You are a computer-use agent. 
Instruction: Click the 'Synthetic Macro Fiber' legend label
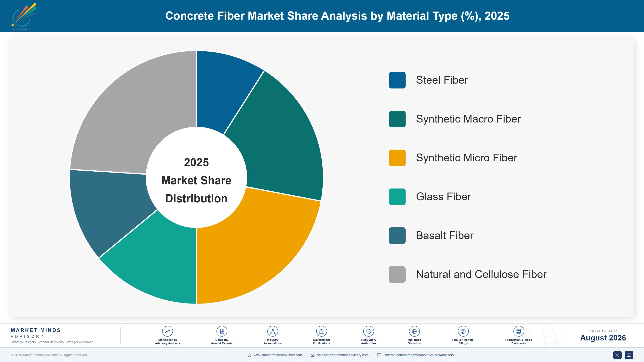click(468, 119)
